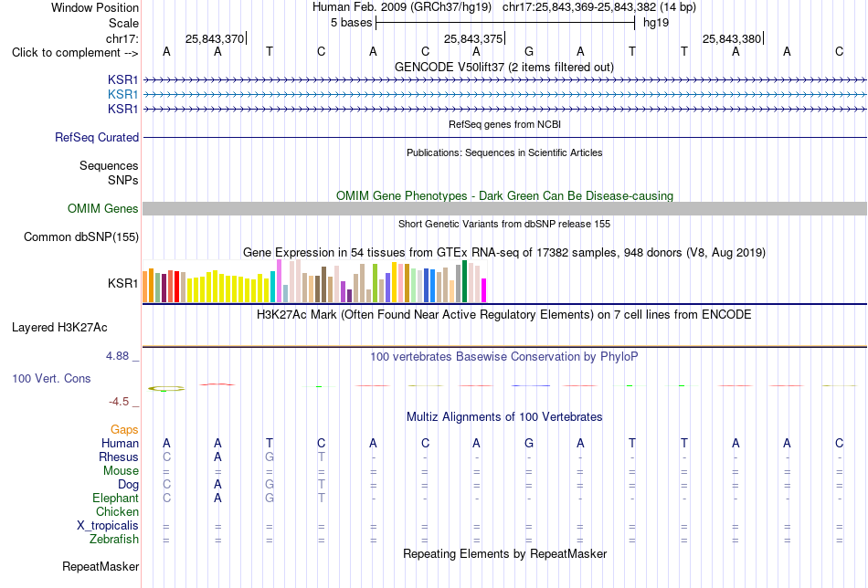Click the 'Click to complement -->' label

pos(75,53)
